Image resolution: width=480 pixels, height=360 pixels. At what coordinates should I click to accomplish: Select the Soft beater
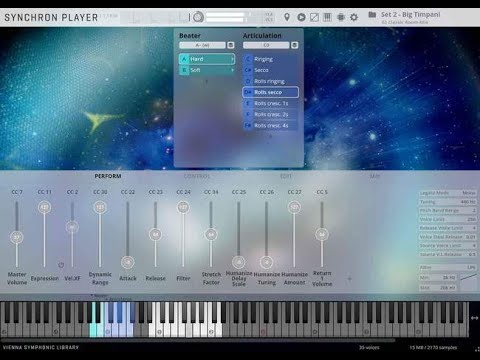pos(207,70)
